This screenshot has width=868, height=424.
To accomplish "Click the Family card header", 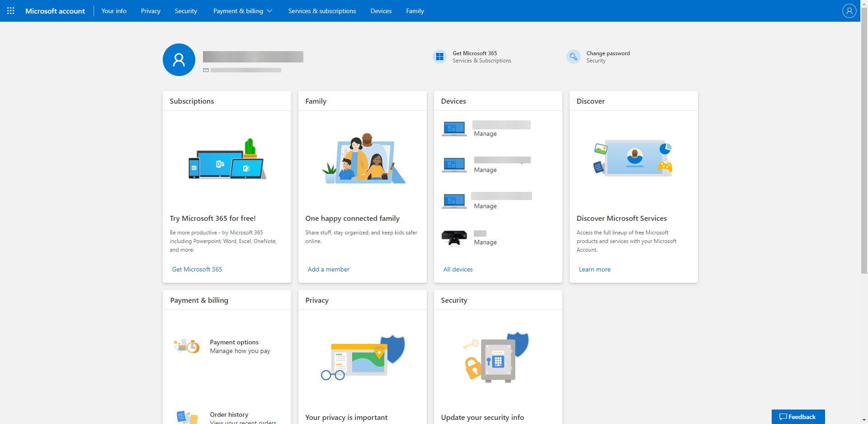I will [x=363, y=101].
